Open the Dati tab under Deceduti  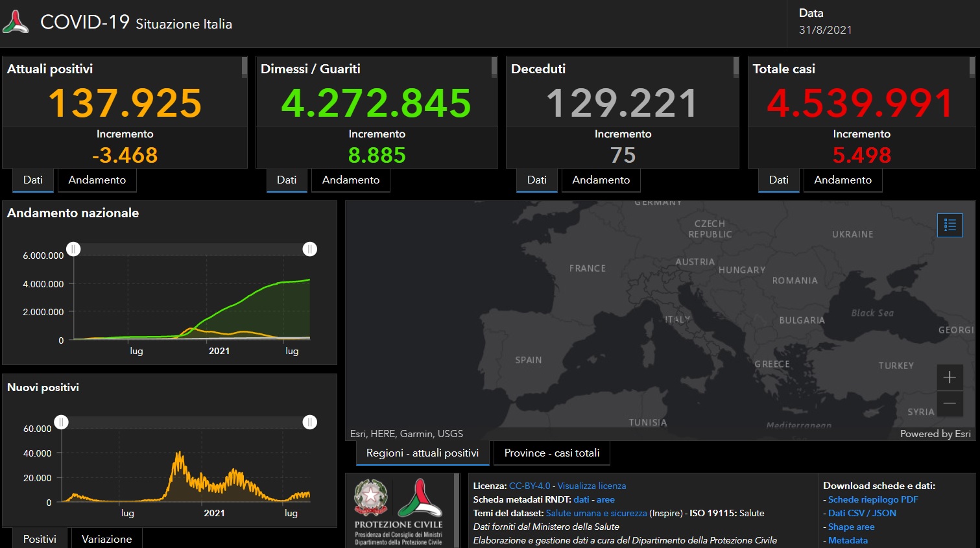(x=536, y=180)
